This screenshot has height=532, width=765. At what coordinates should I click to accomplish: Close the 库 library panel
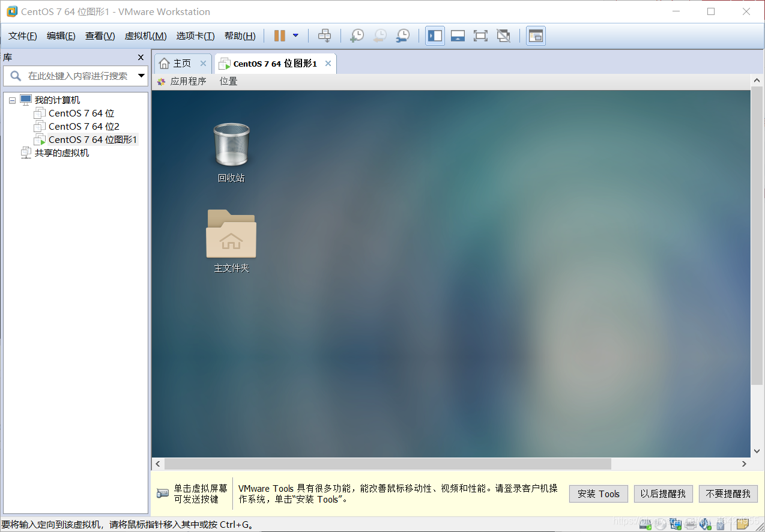141,58
